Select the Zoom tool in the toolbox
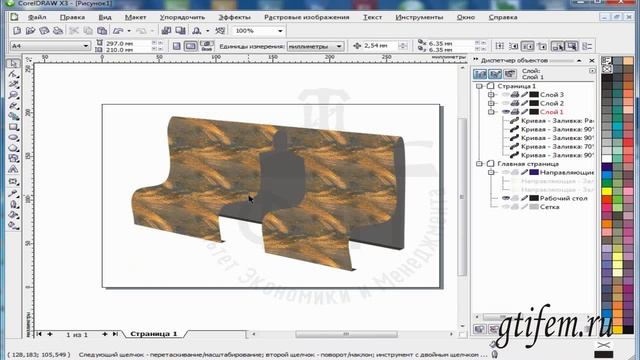 [x=13, y=95]
